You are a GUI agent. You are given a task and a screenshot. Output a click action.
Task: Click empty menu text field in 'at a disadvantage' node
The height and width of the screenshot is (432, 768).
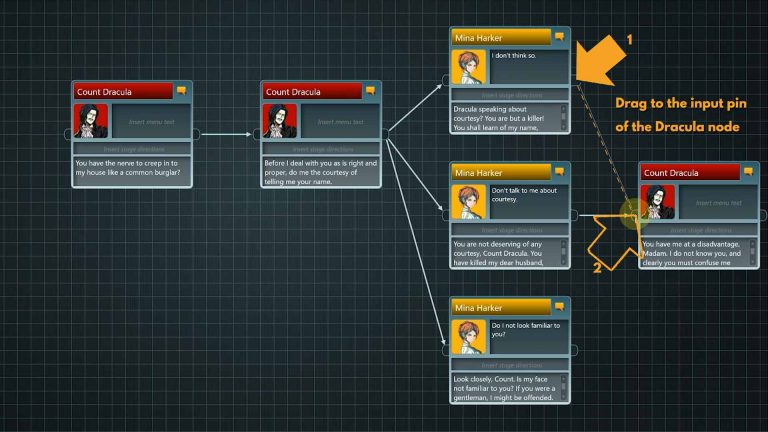pyautogui.click(x=719, y=202)
